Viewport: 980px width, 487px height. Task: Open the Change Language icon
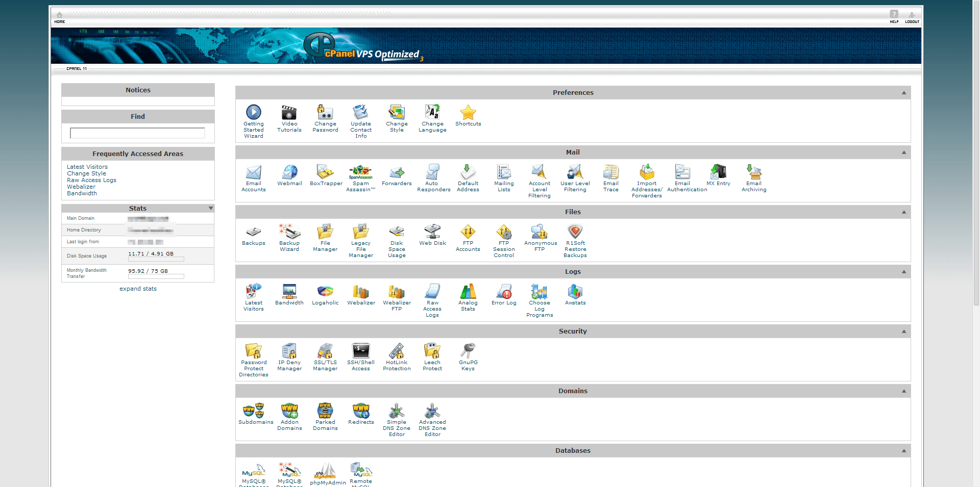(432, 112)
